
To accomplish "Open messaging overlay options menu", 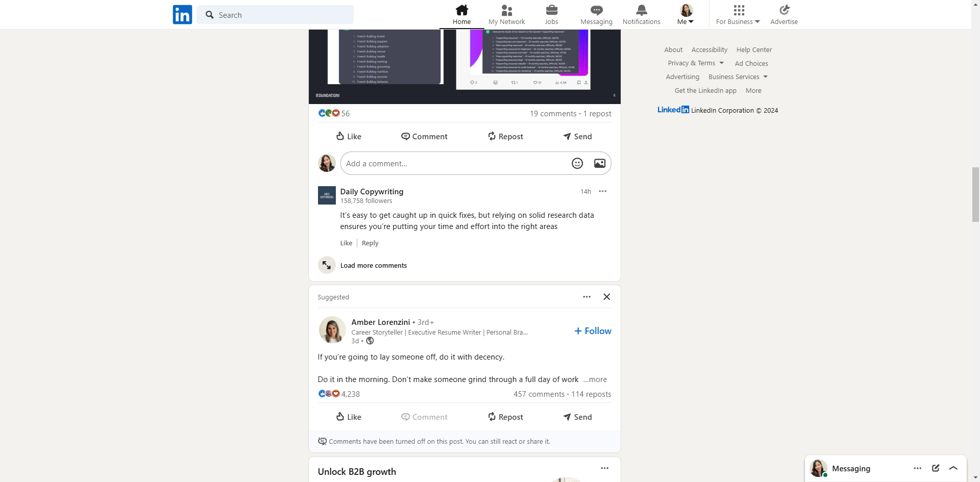I will [x=918, y=468].
